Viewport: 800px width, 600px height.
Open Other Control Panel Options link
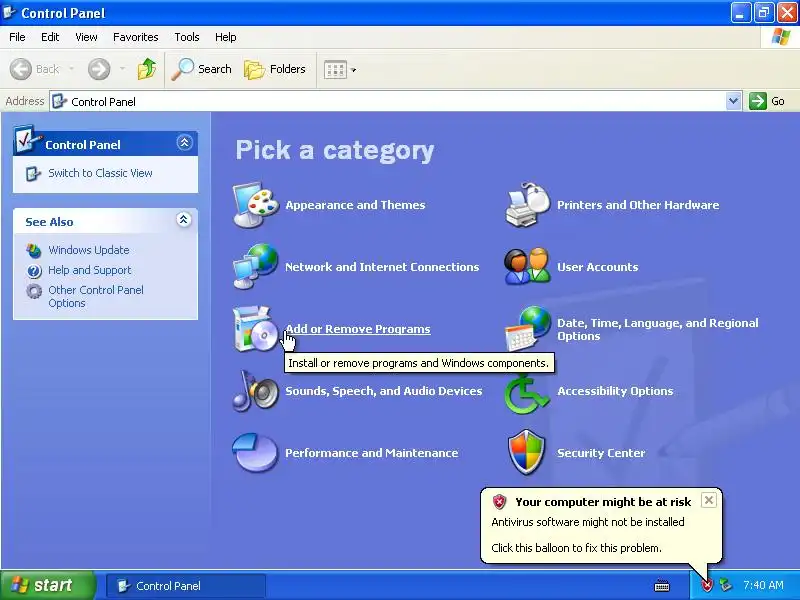coord(96,296)
